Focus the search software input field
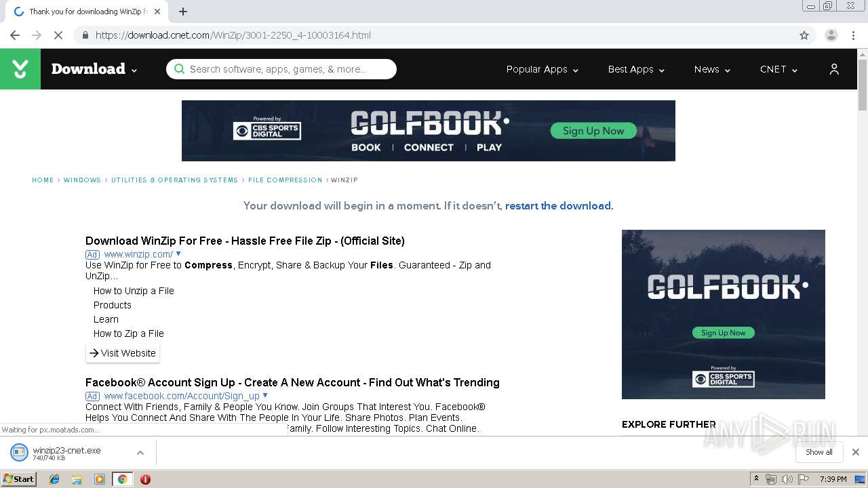The width and height of the screenshot is (868, 488). tap(281, 69)
